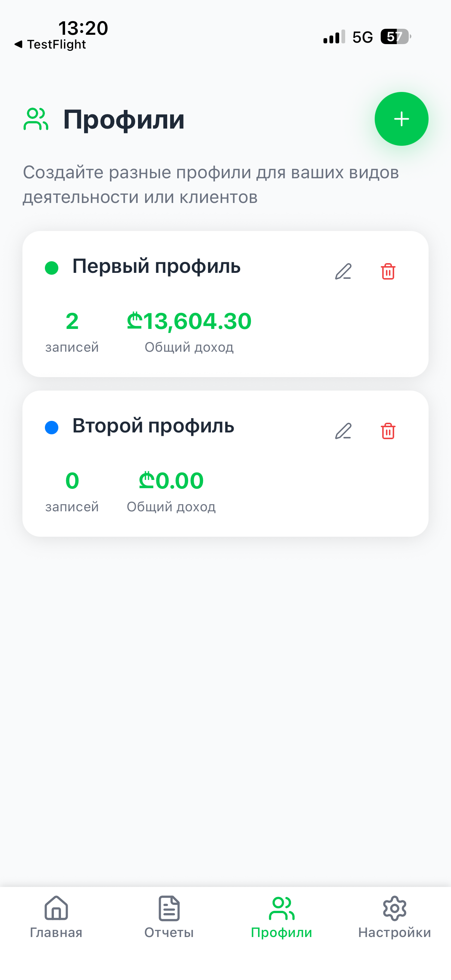Open the Первый профиль card title

[x=156, y=266]
